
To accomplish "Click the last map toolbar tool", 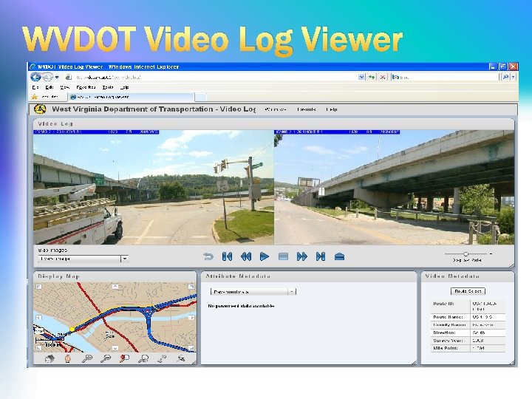I will tap(181, 358).
